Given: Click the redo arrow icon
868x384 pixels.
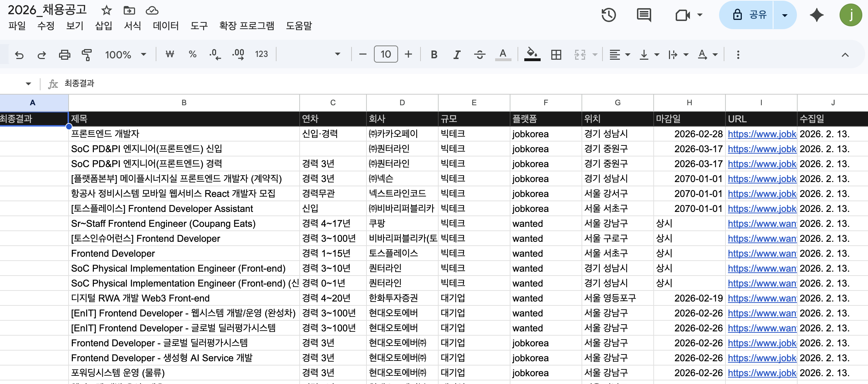Looking at the screenshot, I should pyautogui.click(x=42, y=55).
